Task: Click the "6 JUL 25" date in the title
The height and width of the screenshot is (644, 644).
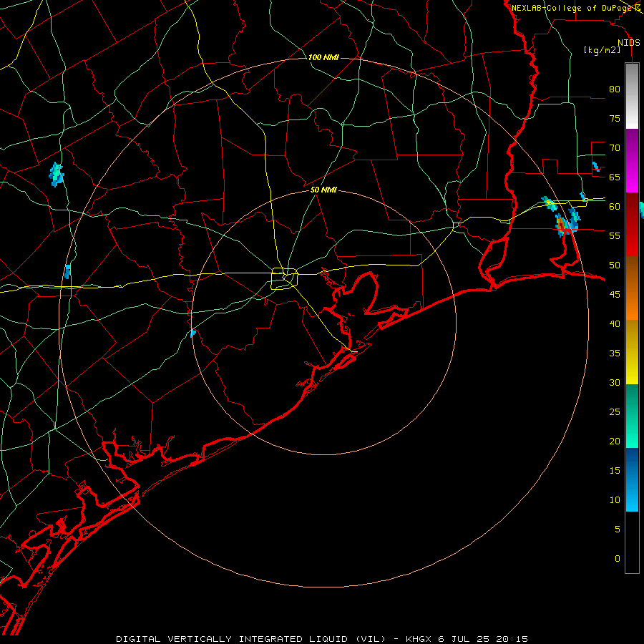Action: (464, 639)
